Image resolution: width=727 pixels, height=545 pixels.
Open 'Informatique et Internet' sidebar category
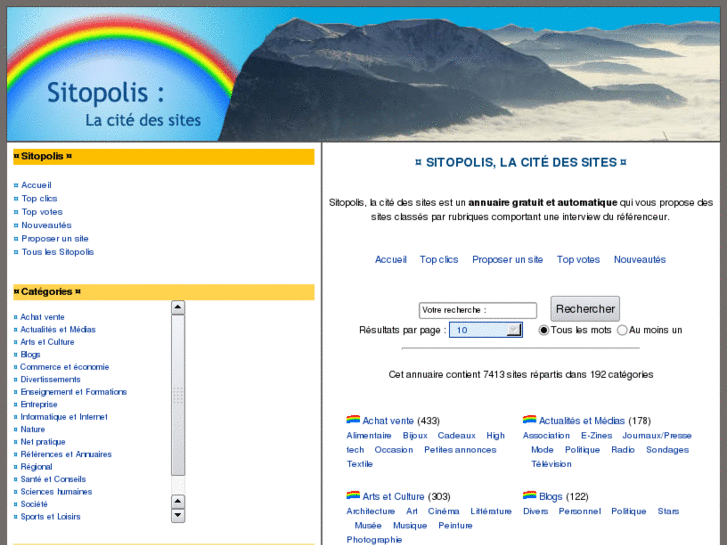[x=64, y=417]
